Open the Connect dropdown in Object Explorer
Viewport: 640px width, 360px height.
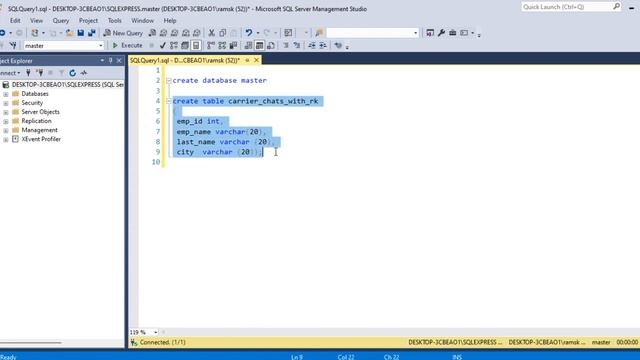click(x=9, y=73)
